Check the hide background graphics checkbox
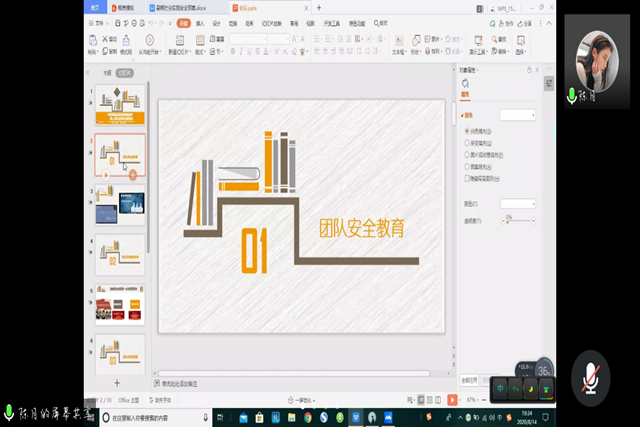This screenshot has width=640, height=427. click(467, 178)
